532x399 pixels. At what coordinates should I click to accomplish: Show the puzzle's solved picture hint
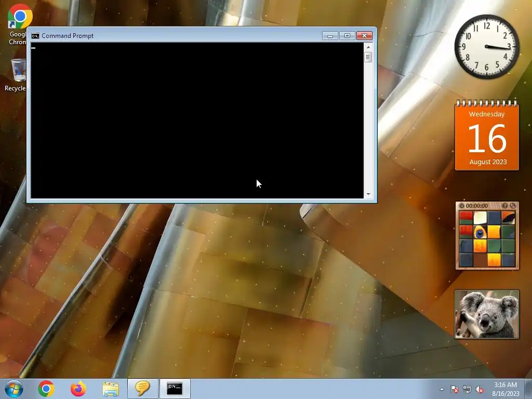click(x=504, y=206)
